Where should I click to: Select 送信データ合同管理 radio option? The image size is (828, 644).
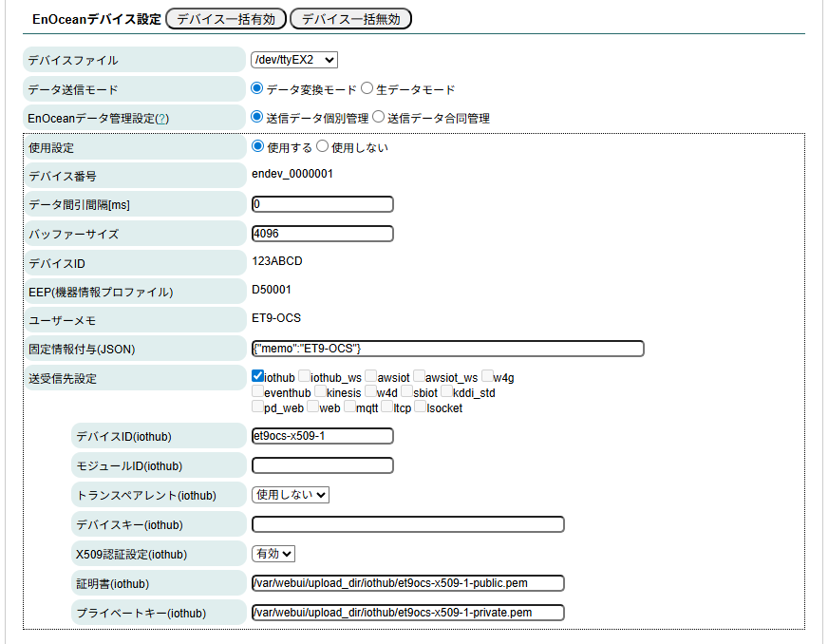378,117
